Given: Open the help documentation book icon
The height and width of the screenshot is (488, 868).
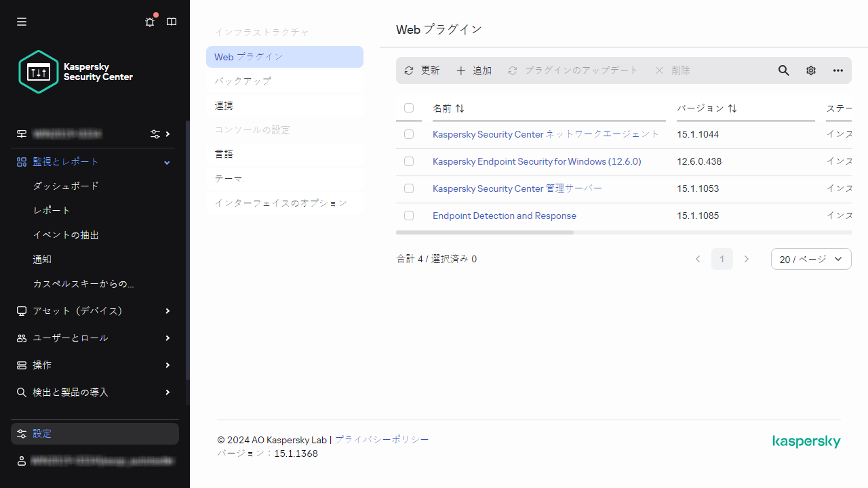Looking at the screenshot, I should click(x=171, y=22).
